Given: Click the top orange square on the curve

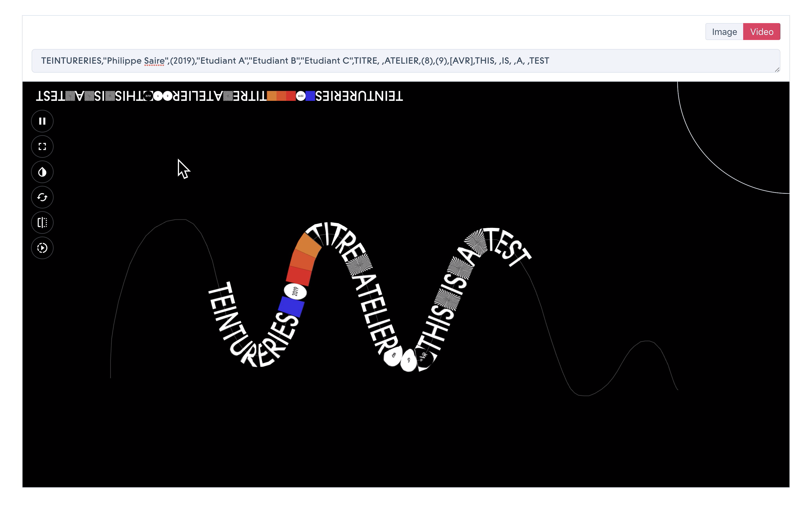Looking at the screenshot, I should click(x=308, y=245).
